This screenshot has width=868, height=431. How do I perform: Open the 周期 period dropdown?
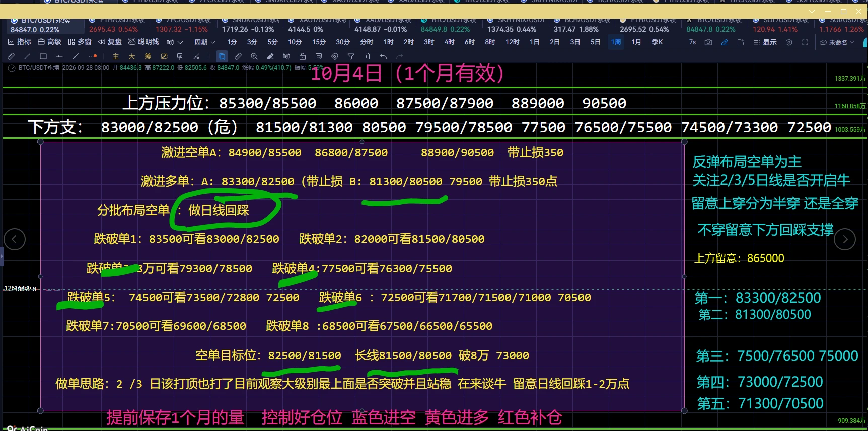[x=204, y=42]
